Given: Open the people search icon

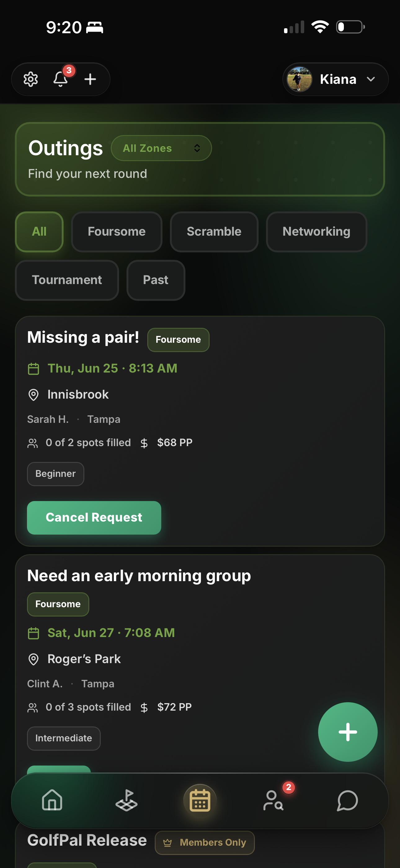Looking at the screenshot, I should (x=273, y=800).
